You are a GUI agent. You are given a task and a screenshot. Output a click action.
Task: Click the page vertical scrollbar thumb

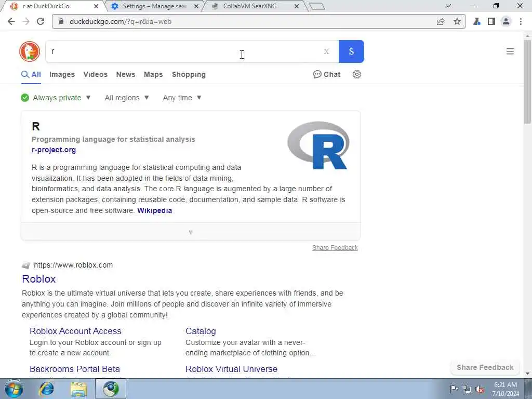pos(527,82)
